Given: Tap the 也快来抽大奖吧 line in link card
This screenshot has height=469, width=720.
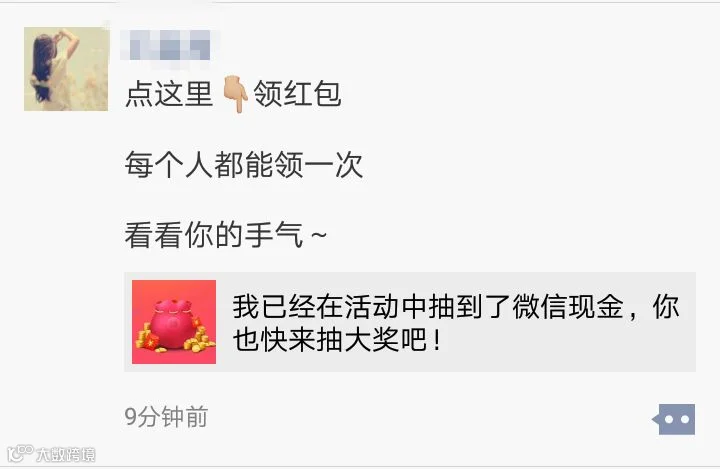Looking at the screenshot, I should click(337, 340).
